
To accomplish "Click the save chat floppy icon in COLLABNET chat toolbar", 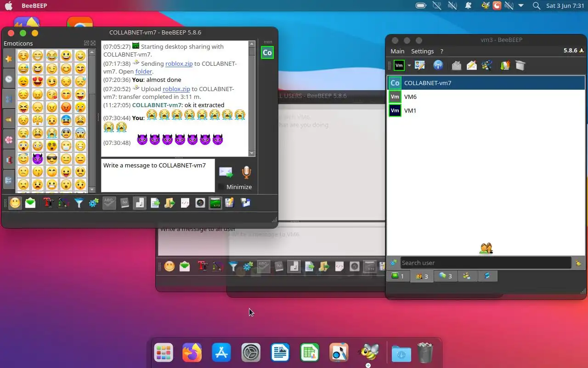I will tap(245, 203).
